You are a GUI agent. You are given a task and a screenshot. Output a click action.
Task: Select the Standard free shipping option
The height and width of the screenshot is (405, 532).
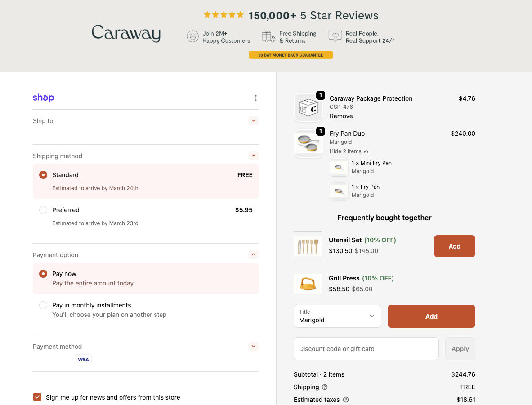(x=146, y=181)
